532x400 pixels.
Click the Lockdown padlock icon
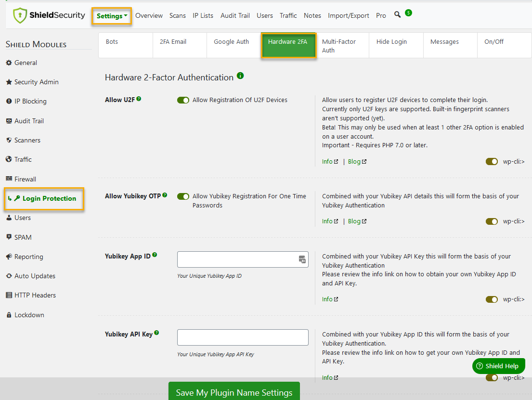[x=9, y=315]
